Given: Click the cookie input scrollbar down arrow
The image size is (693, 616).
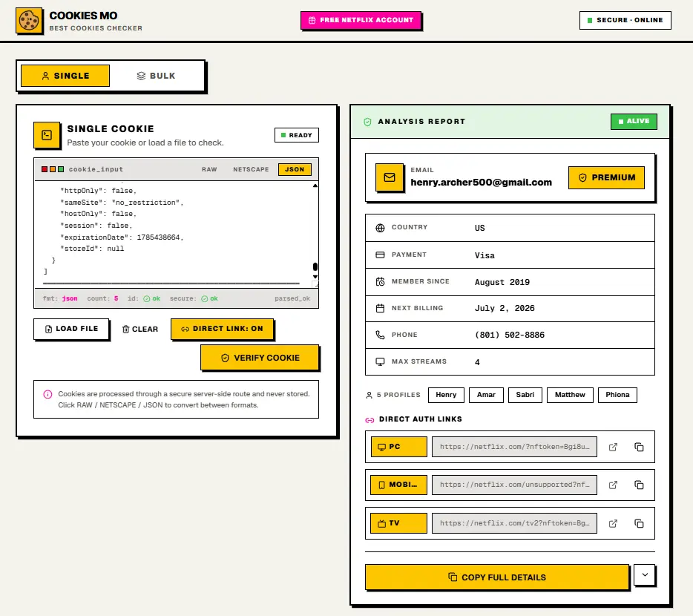Looking at the screenshot, I should pos(315,277).
